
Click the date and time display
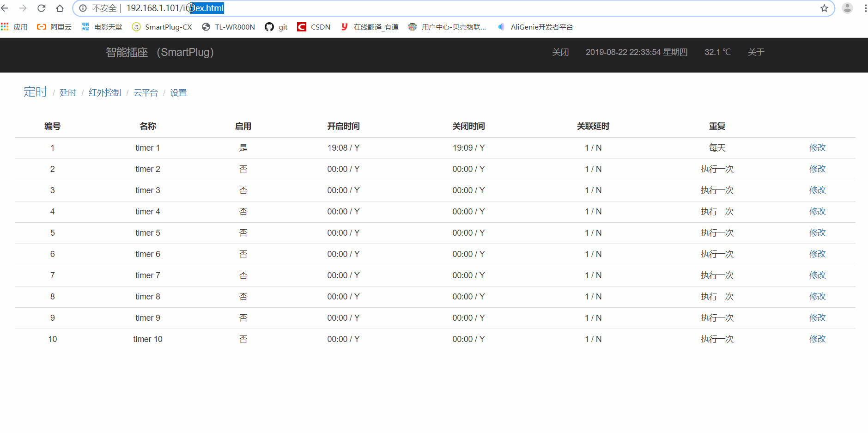637,52
